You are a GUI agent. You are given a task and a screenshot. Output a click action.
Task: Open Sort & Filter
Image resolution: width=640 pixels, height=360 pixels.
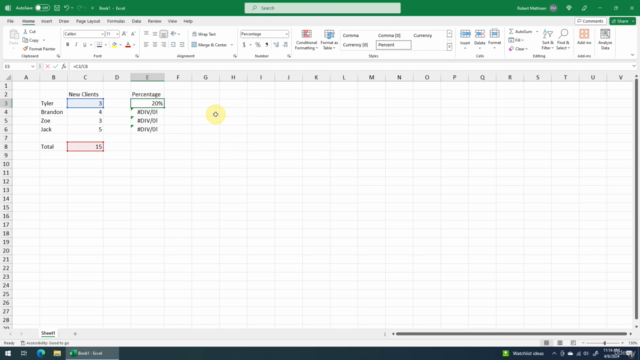click(x=547, y=40)
